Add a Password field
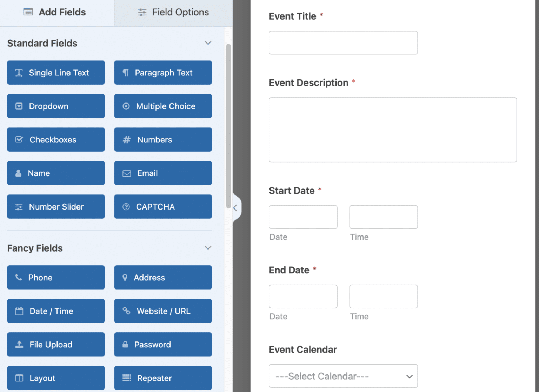 click(162, 344)
